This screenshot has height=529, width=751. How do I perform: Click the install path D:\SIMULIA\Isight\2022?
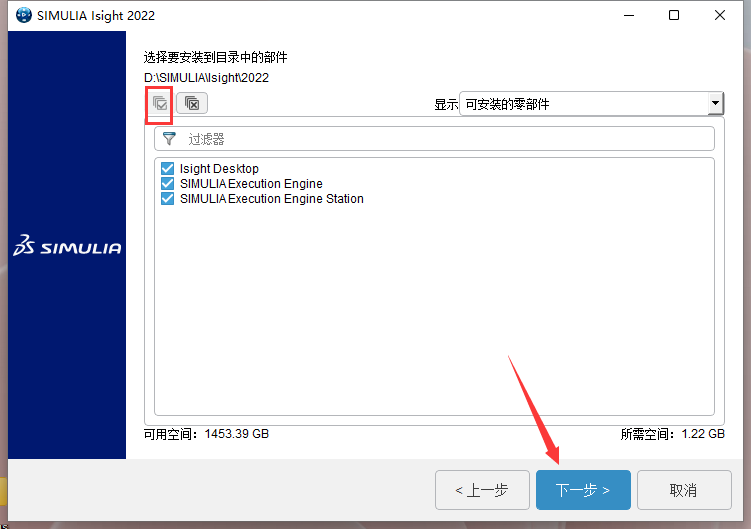click(x=206, y=78)
